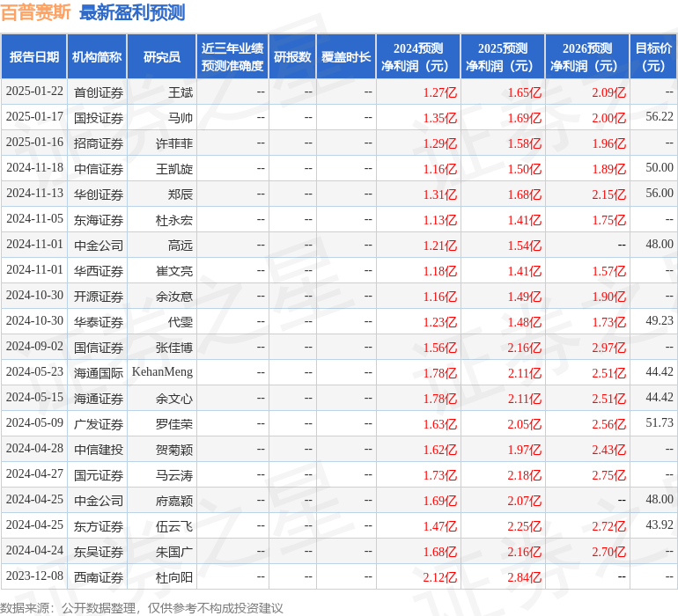Select 2025 forecast 2.84亿
Screen dimensions: 678x616
tap(525, 577)
